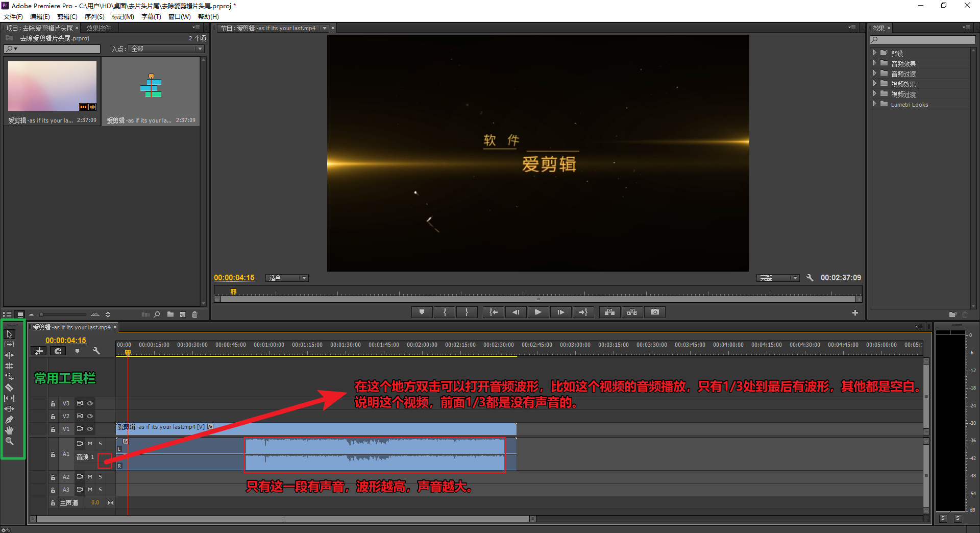Open the 窗口(W) menu
980x533 pixels.
180,17
